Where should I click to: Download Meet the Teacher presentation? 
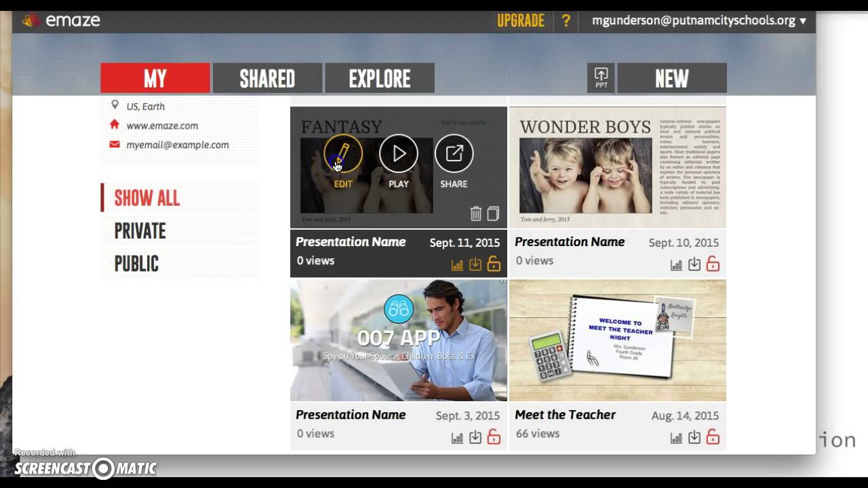pos(694,438)
